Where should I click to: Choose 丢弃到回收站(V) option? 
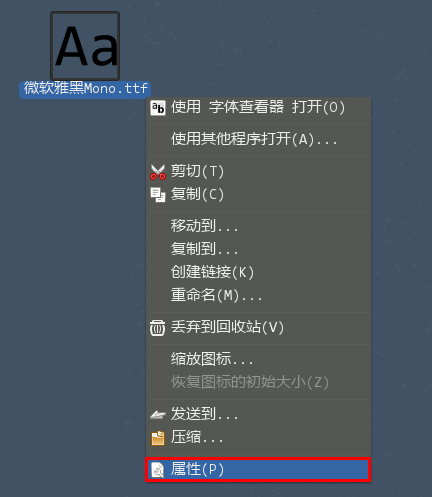coord(258,327)
